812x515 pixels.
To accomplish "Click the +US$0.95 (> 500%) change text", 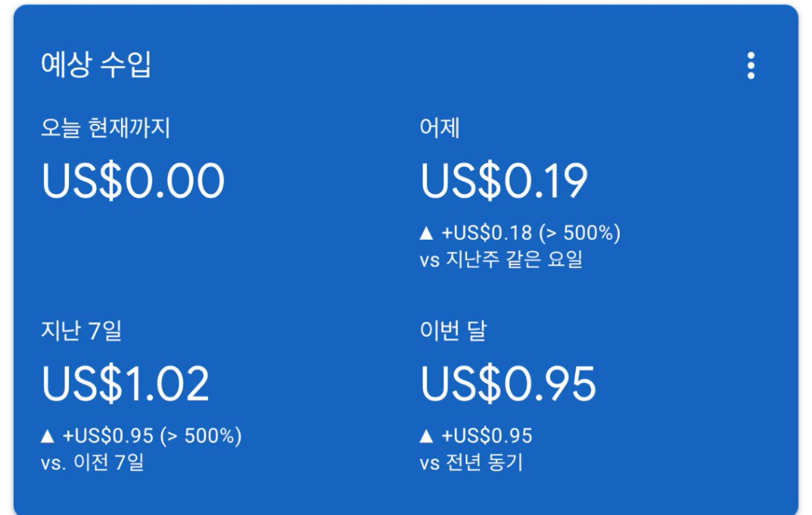I will (152, 436).
